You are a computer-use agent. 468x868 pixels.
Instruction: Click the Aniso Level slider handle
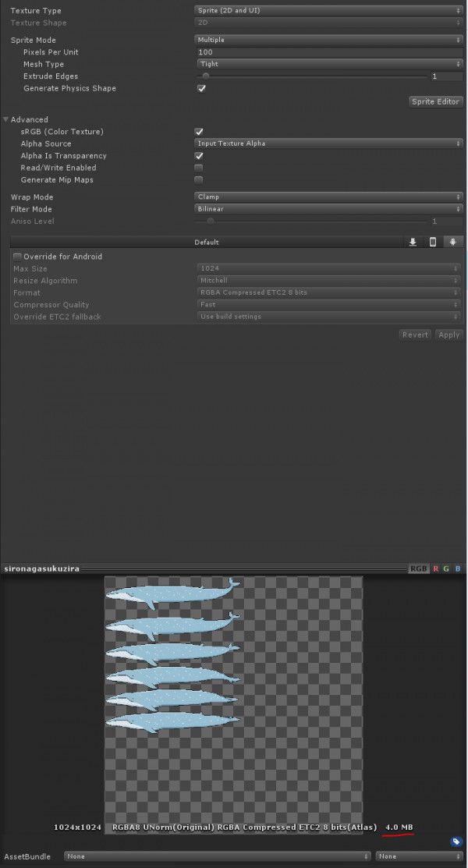(211, 221)
